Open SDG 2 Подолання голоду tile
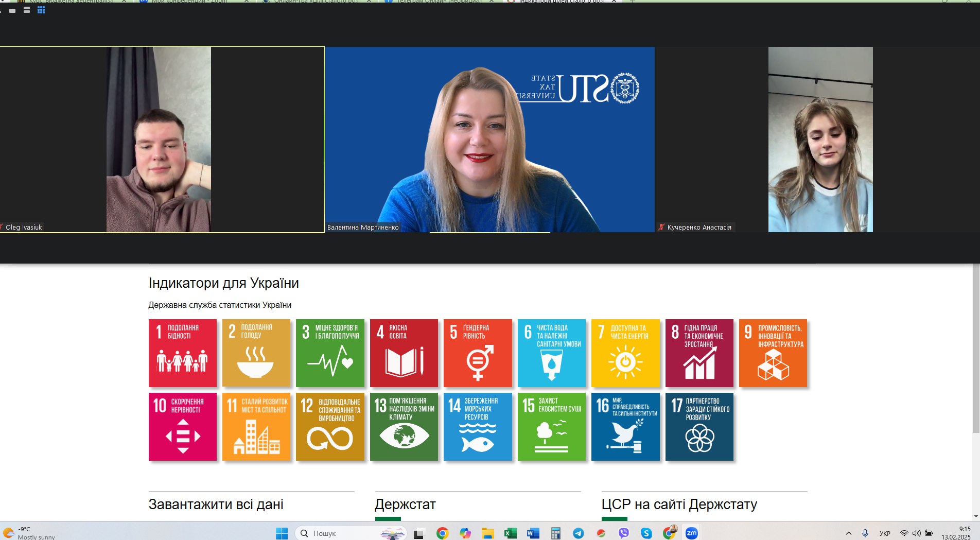This screenshot has height=540, width=980. [256, 353]
